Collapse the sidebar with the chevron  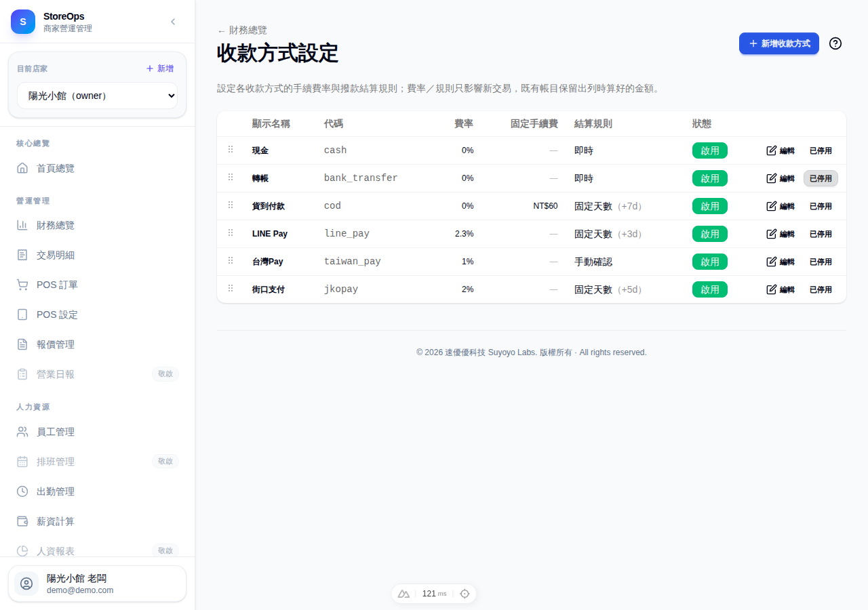click(x=173, y=22)
